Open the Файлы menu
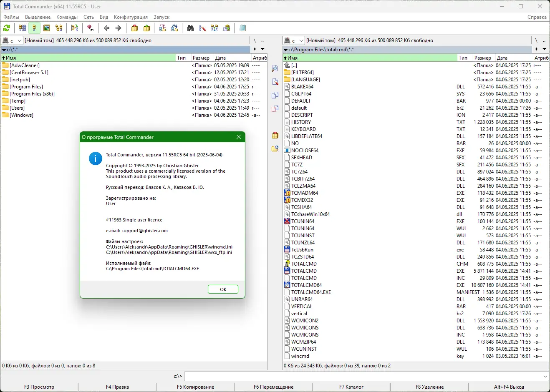 [11, 17]
